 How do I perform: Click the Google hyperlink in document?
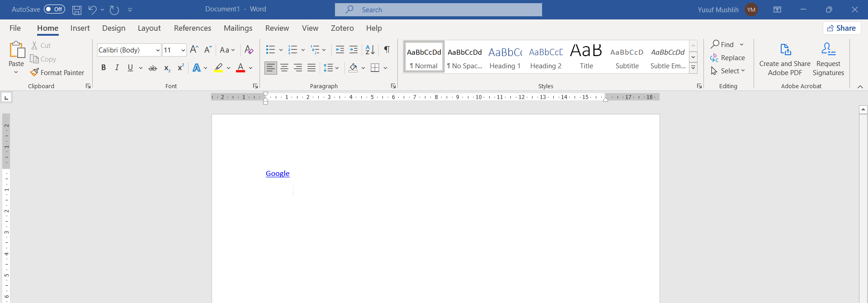pyautogui.click(x=278, y=174)
